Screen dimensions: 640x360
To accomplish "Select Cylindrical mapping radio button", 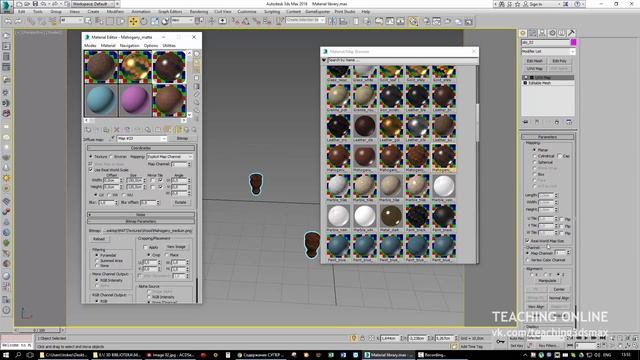I will pos(534,156).
